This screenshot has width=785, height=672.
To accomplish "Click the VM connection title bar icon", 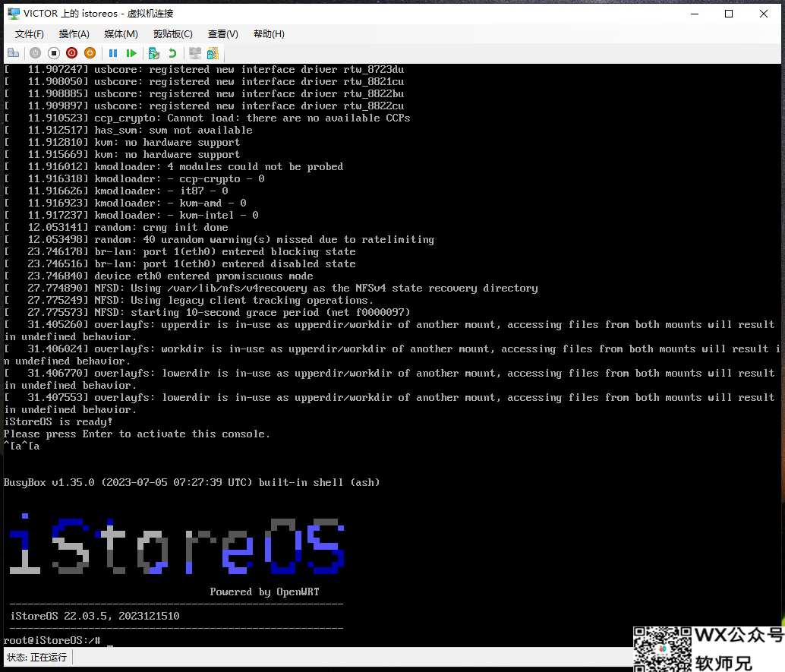I will (14, 14).
